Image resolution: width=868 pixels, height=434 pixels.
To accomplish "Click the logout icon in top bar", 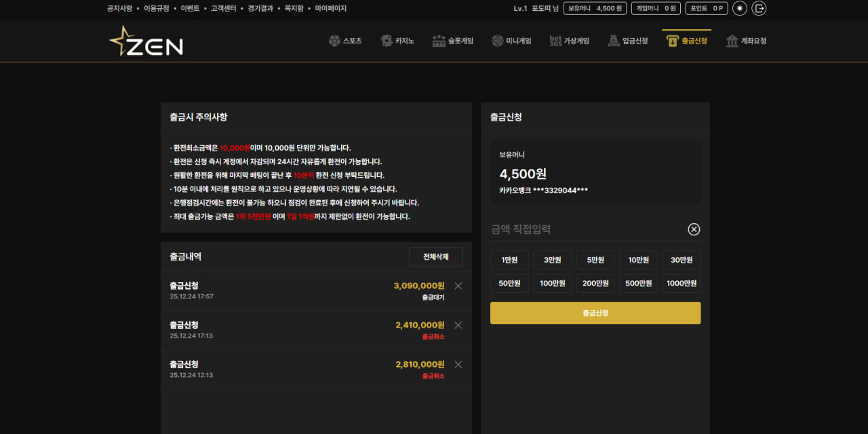I will pyautogui.click(x=759, y=8).
